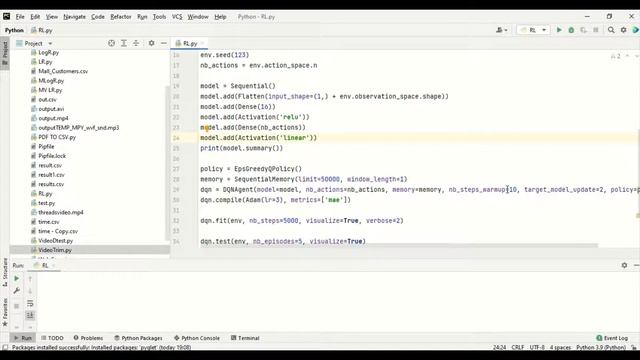Viewport: 640px width, 360px height.
Task: Open the TODO tool window
Action: [x=52, y=338]
